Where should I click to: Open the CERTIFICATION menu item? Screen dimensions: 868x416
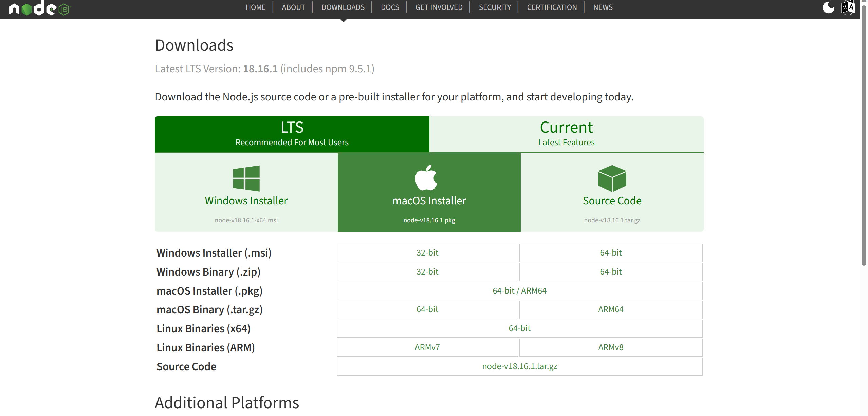pyautogui.click(x=552, y=7)
